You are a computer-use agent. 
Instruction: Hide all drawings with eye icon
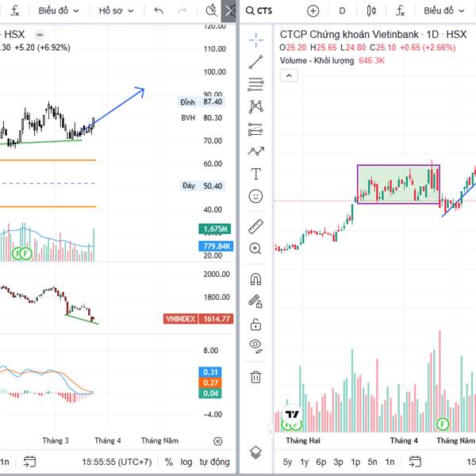(255, 345)
